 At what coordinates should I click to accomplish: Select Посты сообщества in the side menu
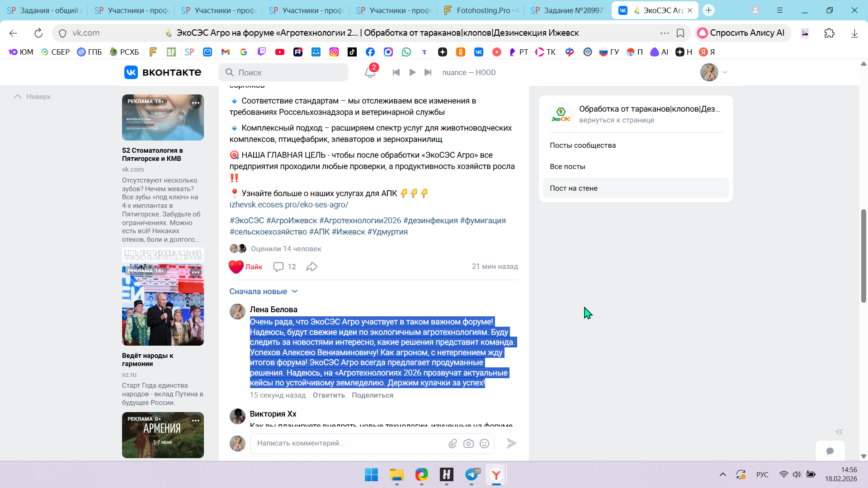click(583, 145)
